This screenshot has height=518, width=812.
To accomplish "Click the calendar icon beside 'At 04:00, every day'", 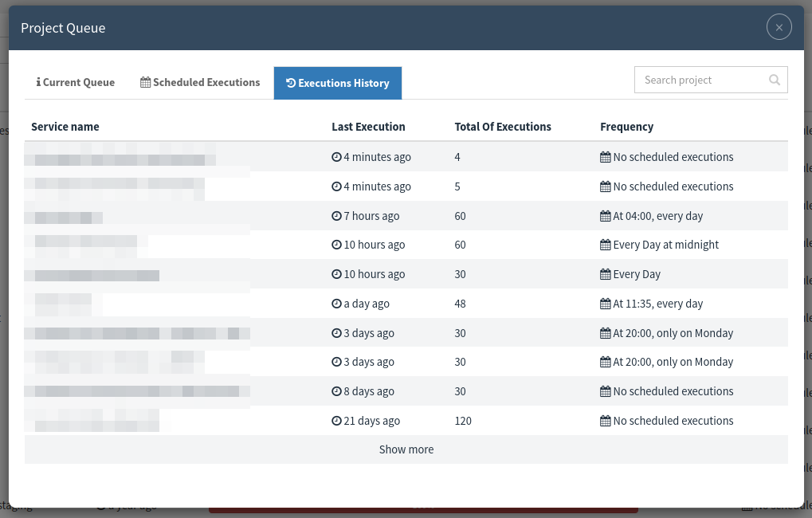I will (x=606, y=215).
